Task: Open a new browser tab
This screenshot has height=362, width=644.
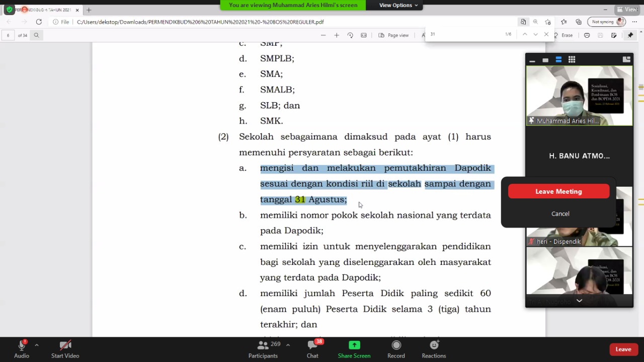Action: pyautogui.click(x=89, y=10)
